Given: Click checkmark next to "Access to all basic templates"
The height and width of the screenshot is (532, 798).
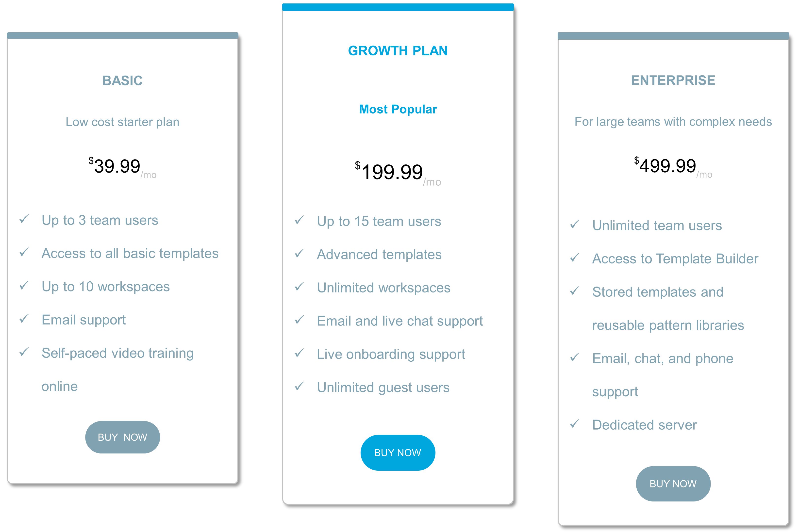Looking at the screenshot, I should point(24,252).
